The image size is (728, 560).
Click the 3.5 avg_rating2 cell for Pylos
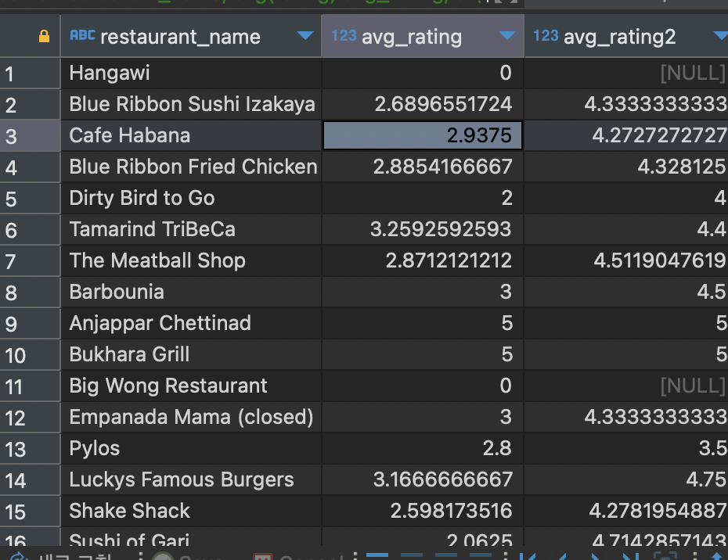(626, 449)
